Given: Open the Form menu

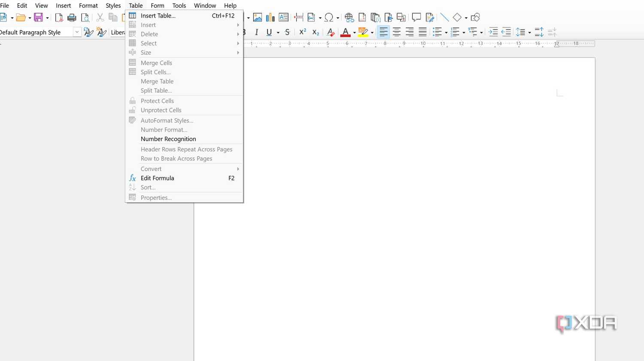Looking at the screenshot, I should [158, 6].
